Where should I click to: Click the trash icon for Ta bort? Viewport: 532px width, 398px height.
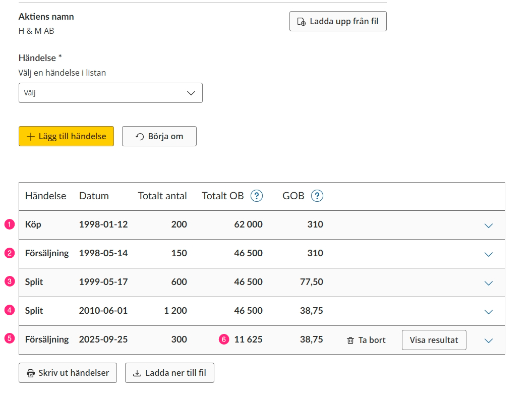[x=350, y=340]
